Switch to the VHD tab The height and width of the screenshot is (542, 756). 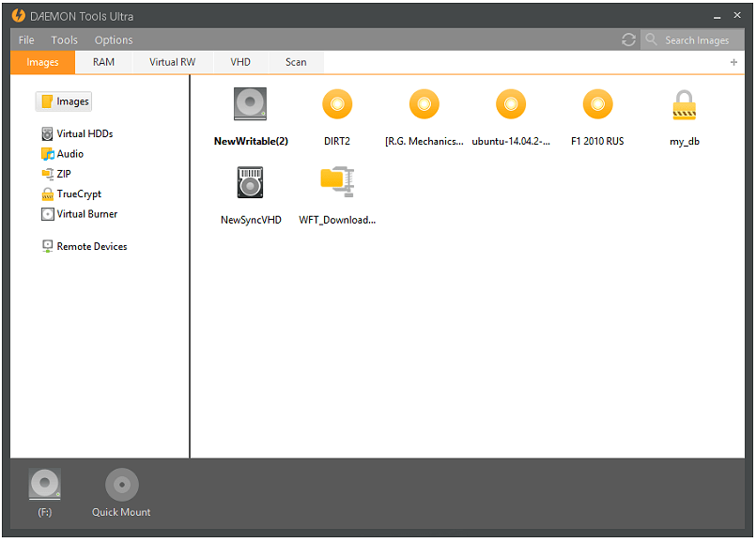tap(240, 62)
